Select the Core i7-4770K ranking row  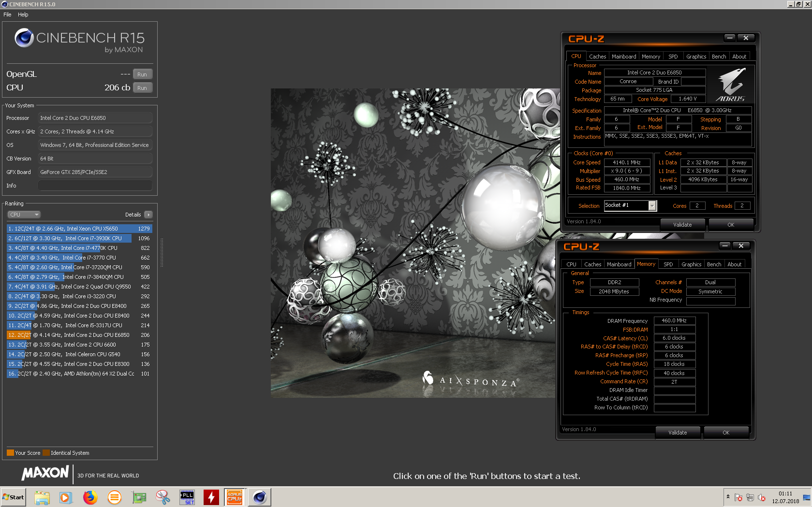[79, 248]
